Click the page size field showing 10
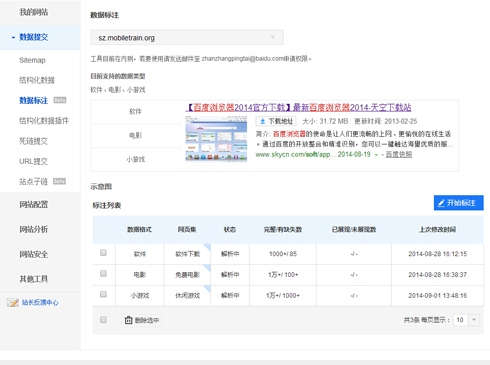Image resolution: width=490 pixels, height=365 pixels. click(460, 320)
